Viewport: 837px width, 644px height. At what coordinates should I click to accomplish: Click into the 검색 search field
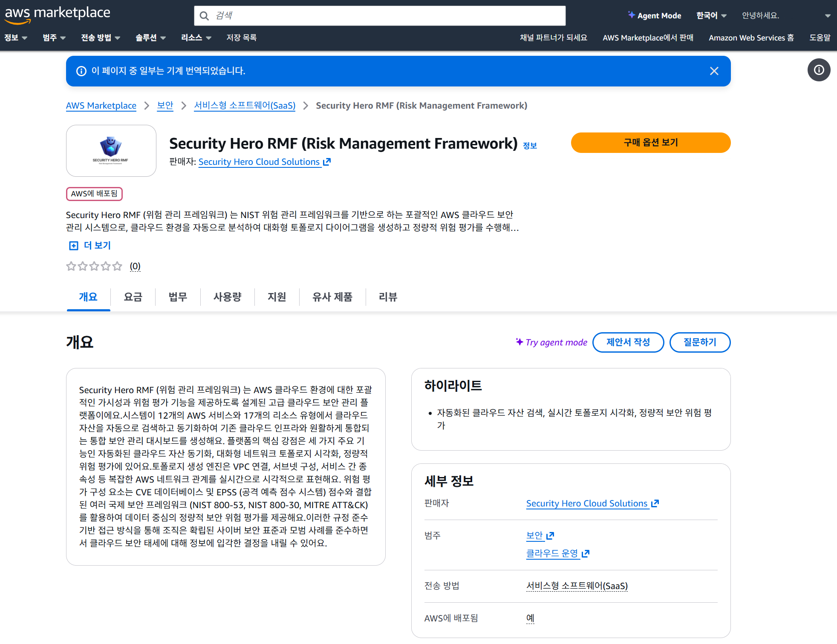[x=380, y=16]
